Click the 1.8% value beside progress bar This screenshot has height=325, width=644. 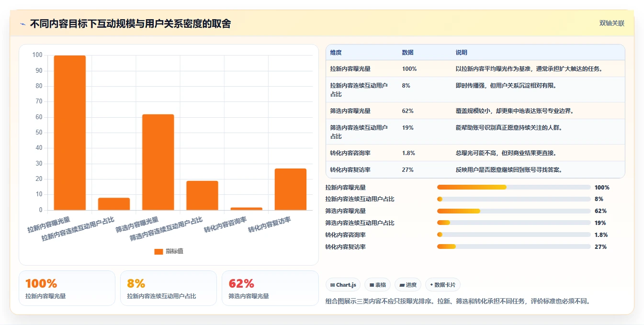coord(601,235)
